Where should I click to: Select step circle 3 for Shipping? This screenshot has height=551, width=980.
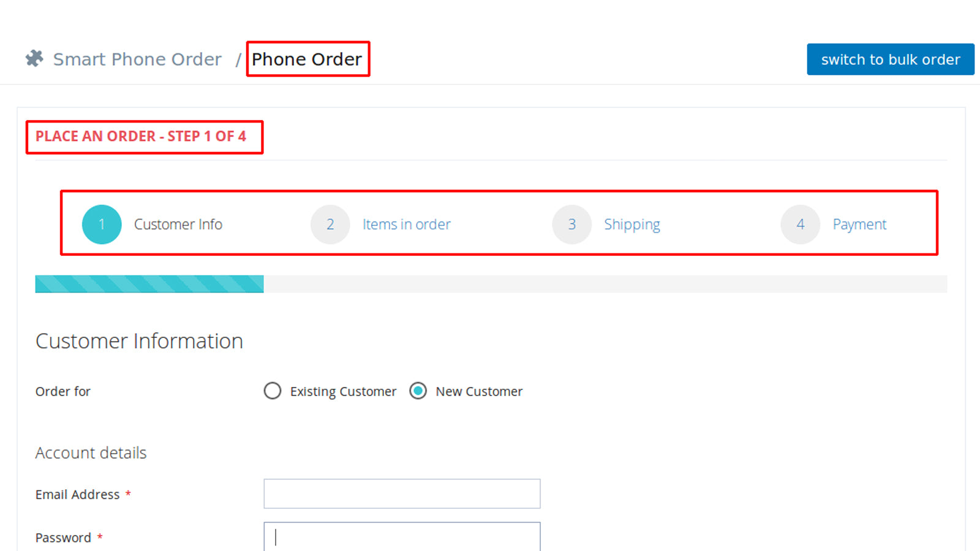[571, 224]
